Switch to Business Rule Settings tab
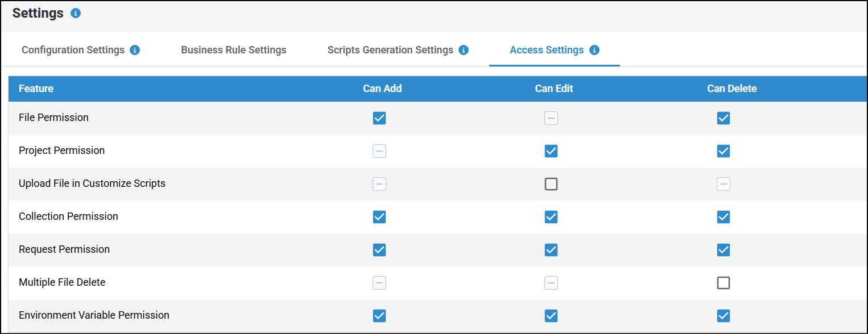This screenshot has height=334, width=868. click(x=234, y=50)
